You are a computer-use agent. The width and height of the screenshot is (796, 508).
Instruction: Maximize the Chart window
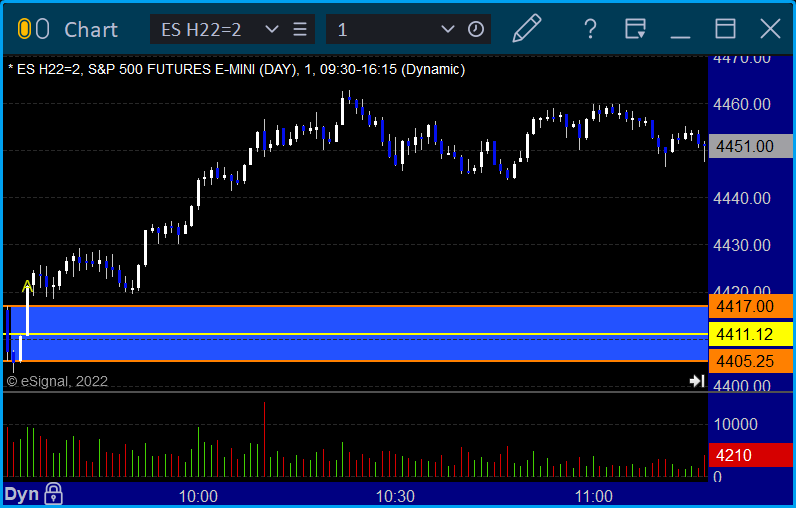725,28
